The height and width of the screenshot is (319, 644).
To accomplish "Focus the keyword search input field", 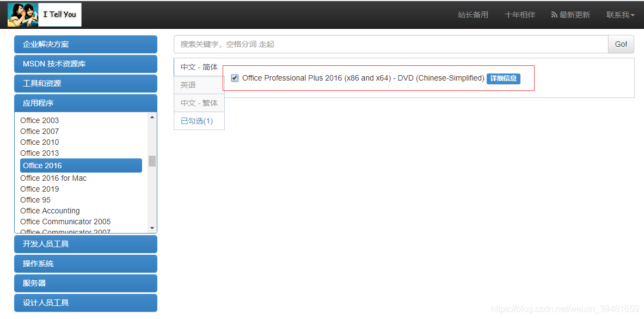I will [390, 44].
